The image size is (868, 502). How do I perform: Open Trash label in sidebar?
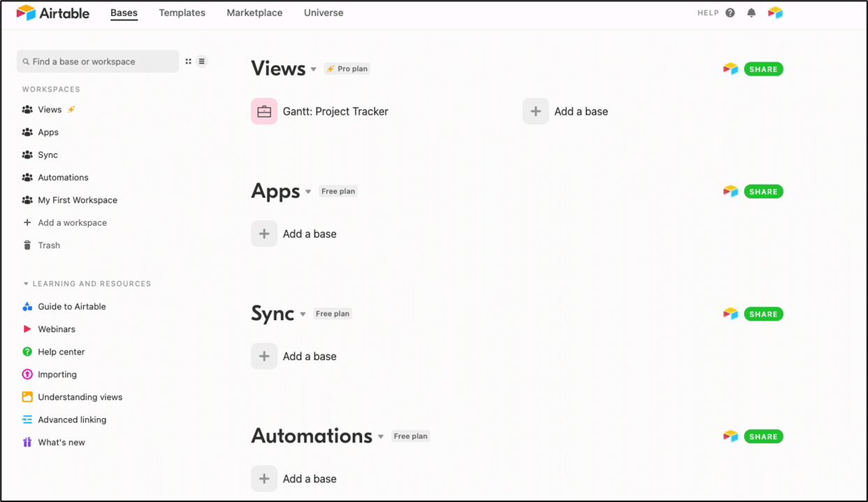point(49,245)
